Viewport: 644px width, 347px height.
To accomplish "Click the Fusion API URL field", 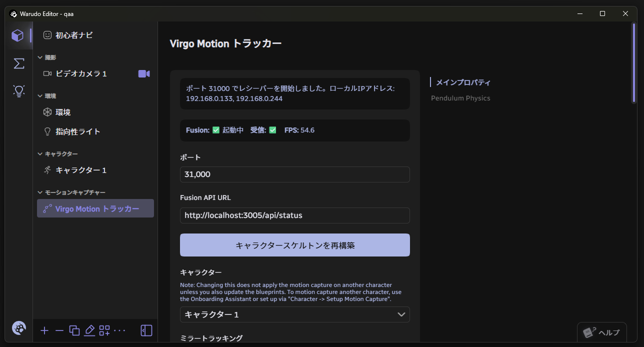I will click(x=294, y=215).
